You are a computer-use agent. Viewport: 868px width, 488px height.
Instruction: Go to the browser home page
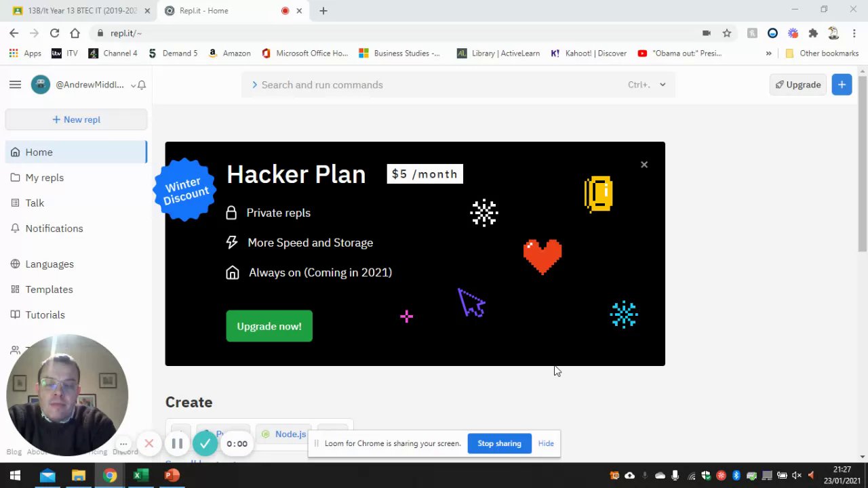coord(75,33)
